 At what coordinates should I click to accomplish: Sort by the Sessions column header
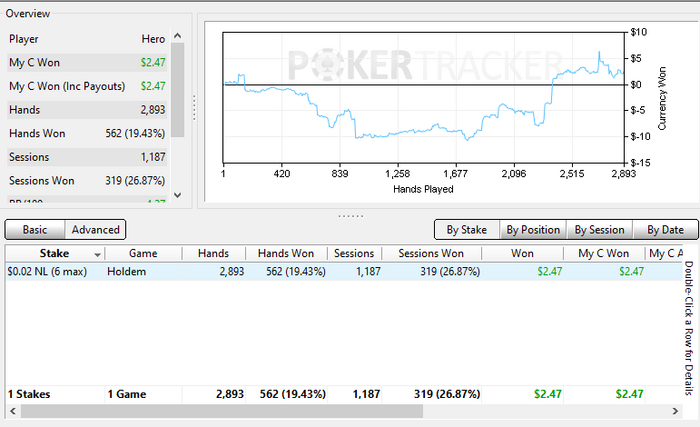click(354, 253)
